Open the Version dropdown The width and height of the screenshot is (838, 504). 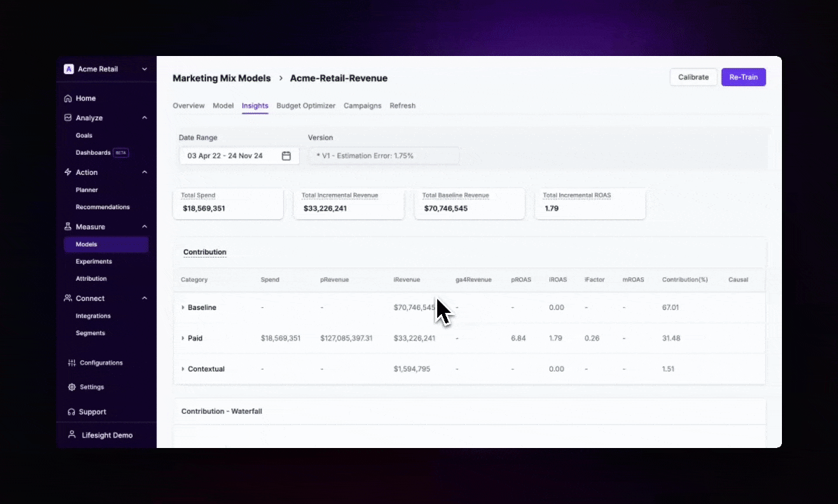pos(384,156)
